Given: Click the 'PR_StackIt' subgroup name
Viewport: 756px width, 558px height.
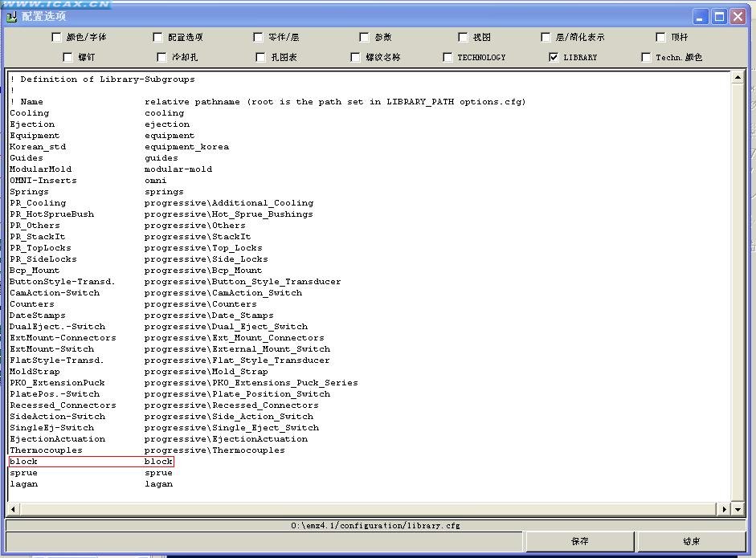Looking at the screenshot, I should (38, 237).
